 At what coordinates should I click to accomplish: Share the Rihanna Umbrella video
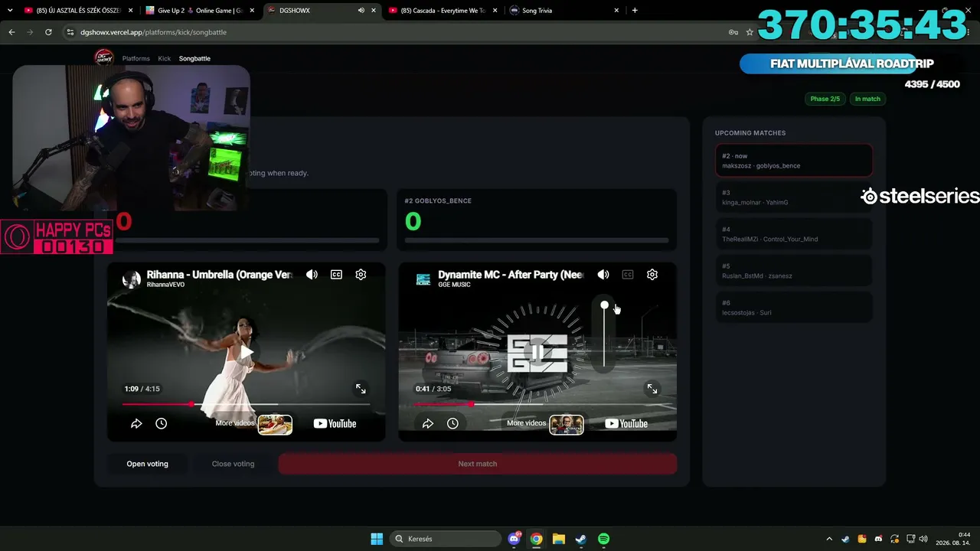[136, 423]
